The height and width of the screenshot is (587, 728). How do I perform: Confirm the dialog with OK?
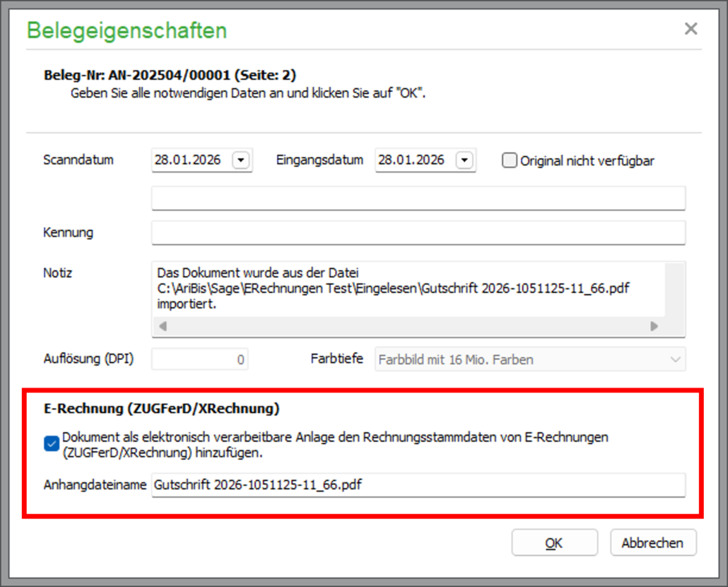click(554, 543)
